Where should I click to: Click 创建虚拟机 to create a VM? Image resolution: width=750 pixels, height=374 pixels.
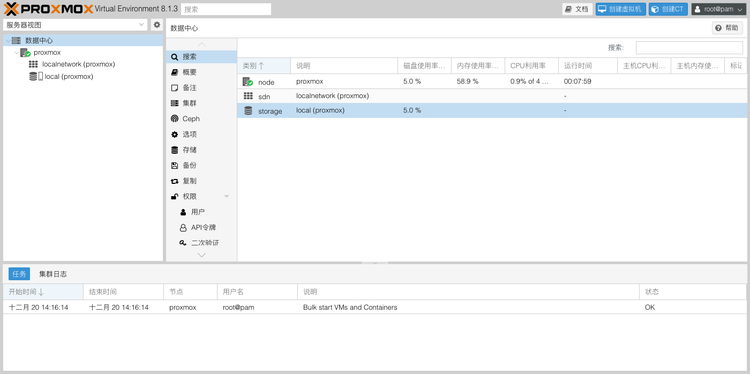pos(620,9)
